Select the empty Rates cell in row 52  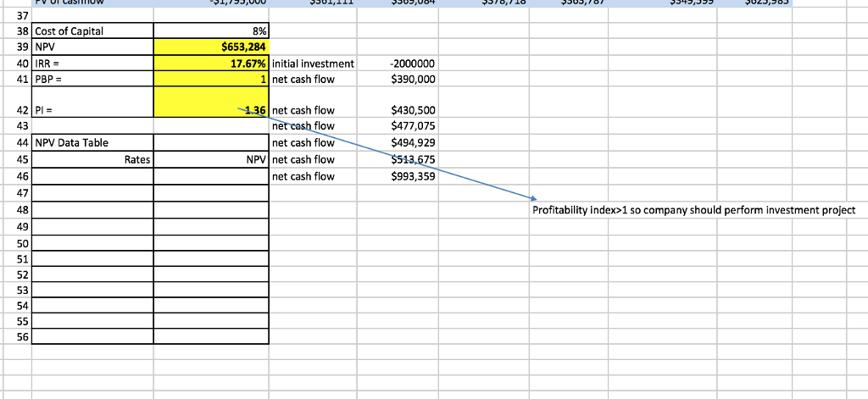coord(92,274)
